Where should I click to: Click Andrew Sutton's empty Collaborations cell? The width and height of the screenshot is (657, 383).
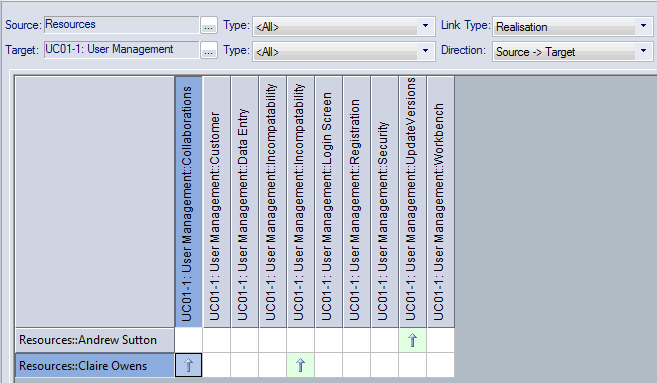click(x=189, y=340)
